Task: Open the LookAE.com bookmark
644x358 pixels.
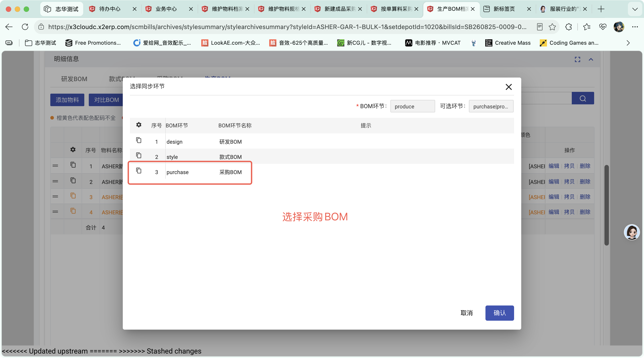Action: 231,43
